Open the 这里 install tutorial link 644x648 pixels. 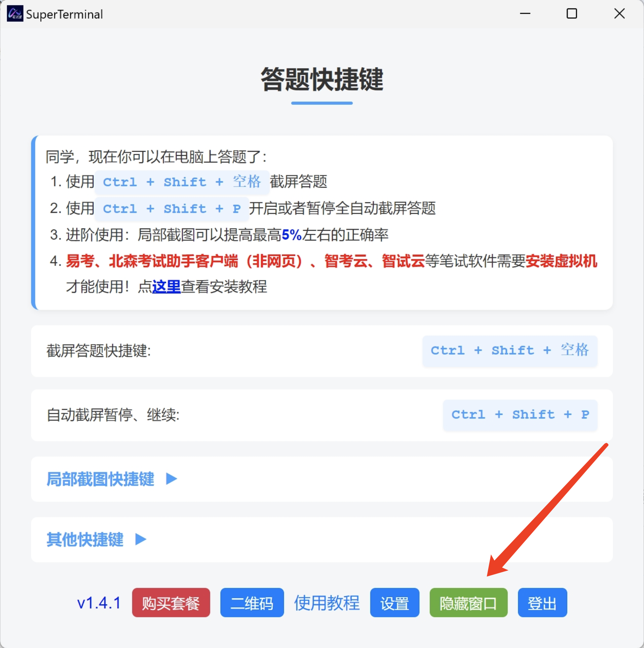[166, 286]
